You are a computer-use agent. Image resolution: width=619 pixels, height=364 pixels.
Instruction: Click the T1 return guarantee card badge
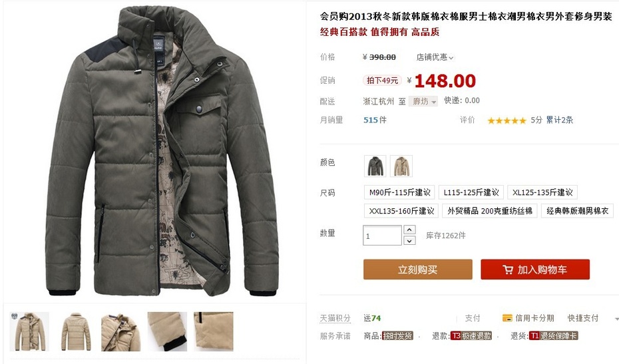(x=553, y=335)
